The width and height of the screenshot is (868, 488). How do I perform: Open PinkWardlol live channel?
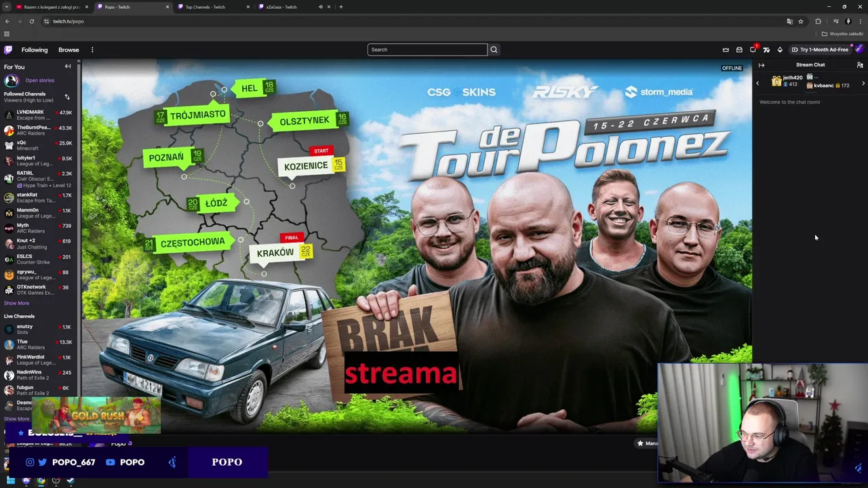tap(39, 360)
